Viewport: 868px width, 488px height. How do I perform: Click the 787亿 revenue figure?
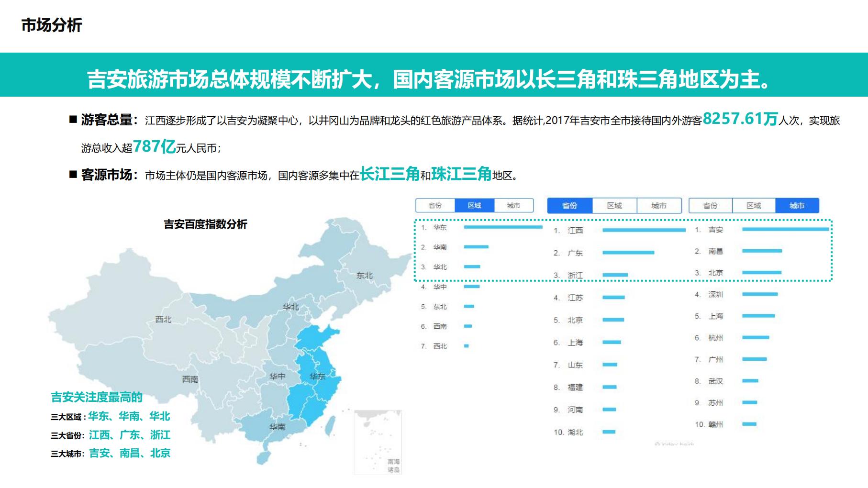154,146
